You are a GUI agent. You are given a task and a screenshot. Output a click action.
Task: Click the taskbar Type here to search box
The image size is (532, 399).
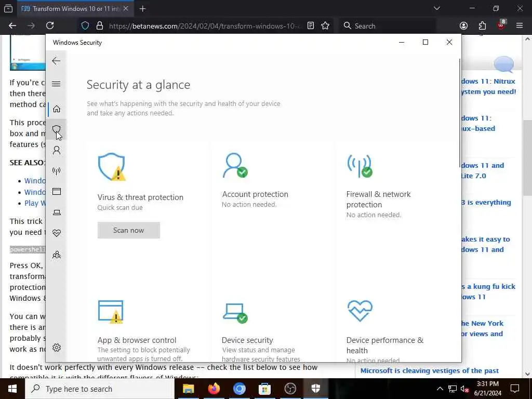point(99,389)
